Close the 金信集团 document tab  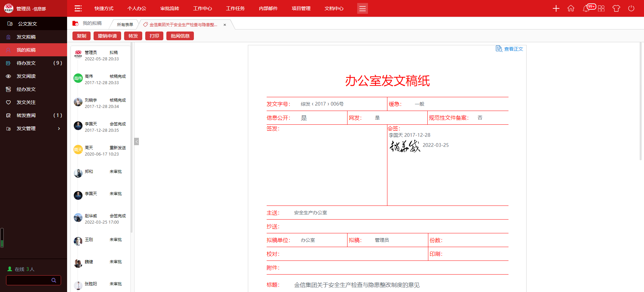[225, 25]
